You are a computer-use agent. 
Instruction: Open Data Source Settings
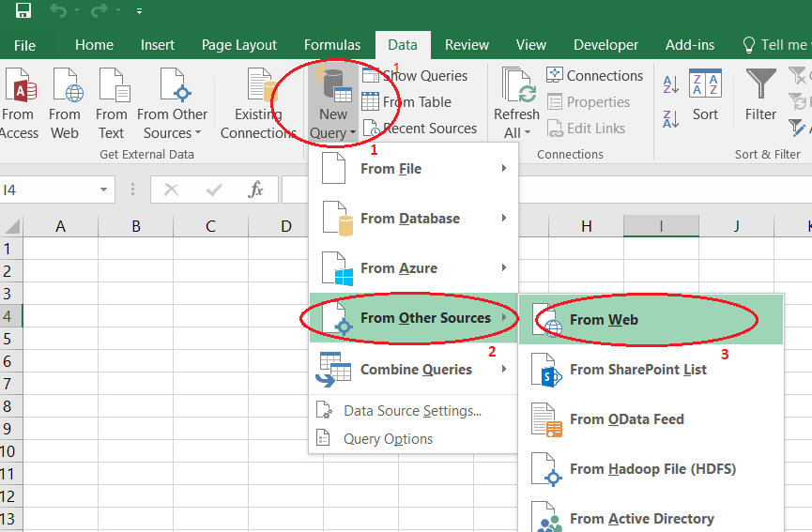tap(412, 411)
